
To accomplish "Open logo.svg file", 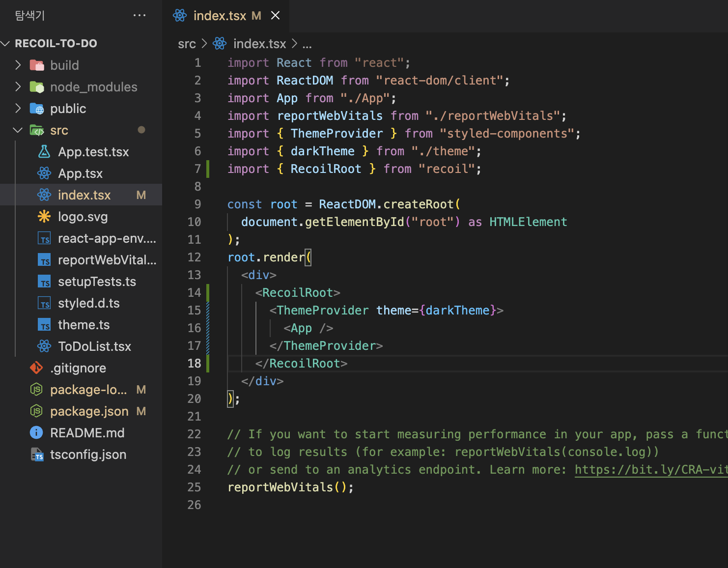I will [83, 217].
